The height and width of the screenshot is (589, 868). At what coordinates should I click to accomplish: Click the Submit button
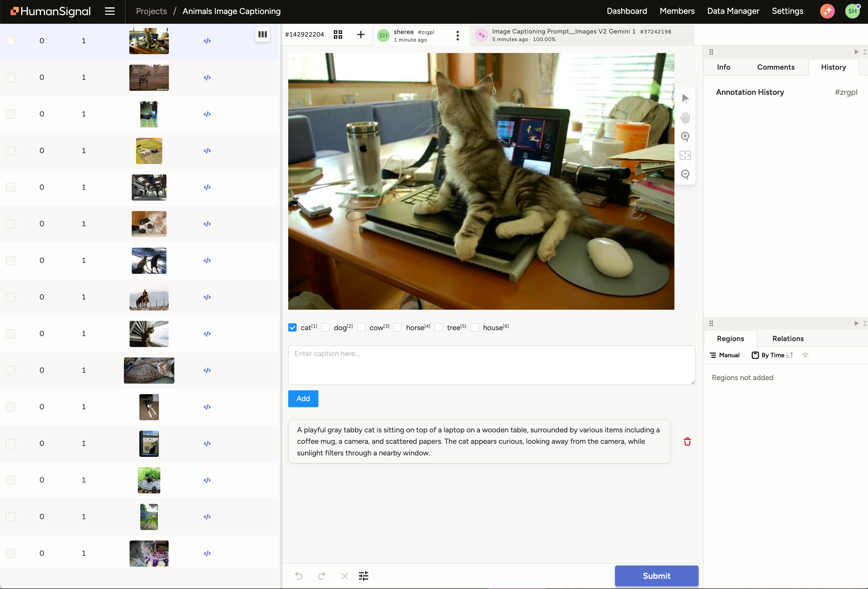click(x=656, y=575)
